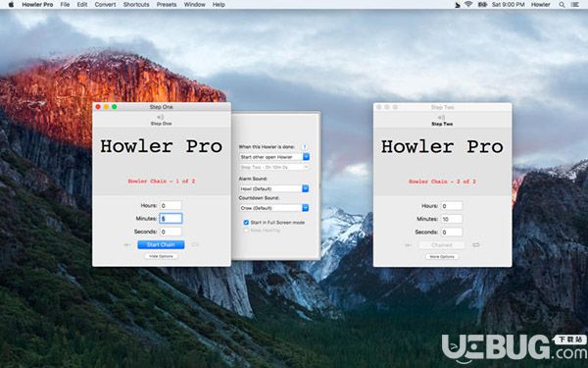Close the Step One window
The width and height of the screenshot is (588, 368).
(98, 107)
